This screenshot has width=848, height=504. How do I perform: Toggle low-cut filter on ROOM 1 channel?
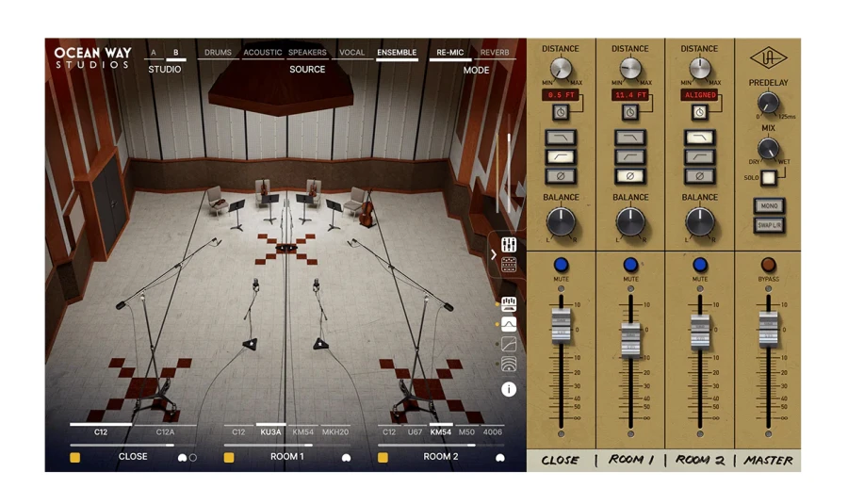630,156
